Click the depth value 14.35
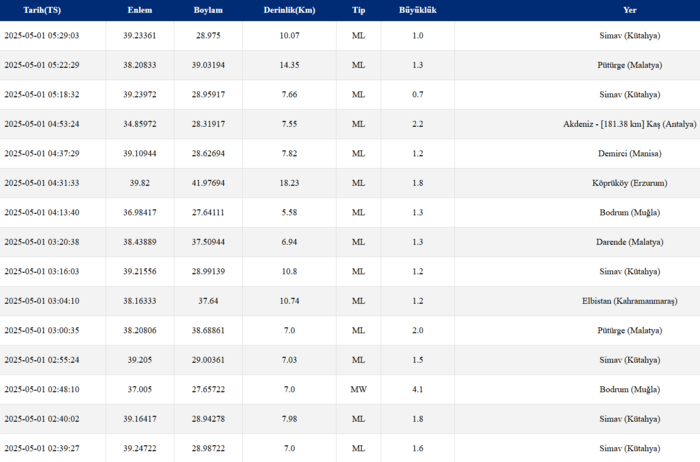The width and height of the screenshot is (700, 462). 289,65
